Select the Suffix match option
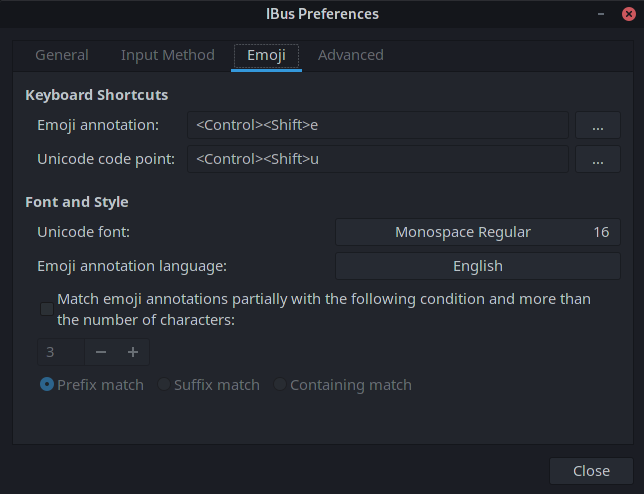 click(x=164, y=385)
